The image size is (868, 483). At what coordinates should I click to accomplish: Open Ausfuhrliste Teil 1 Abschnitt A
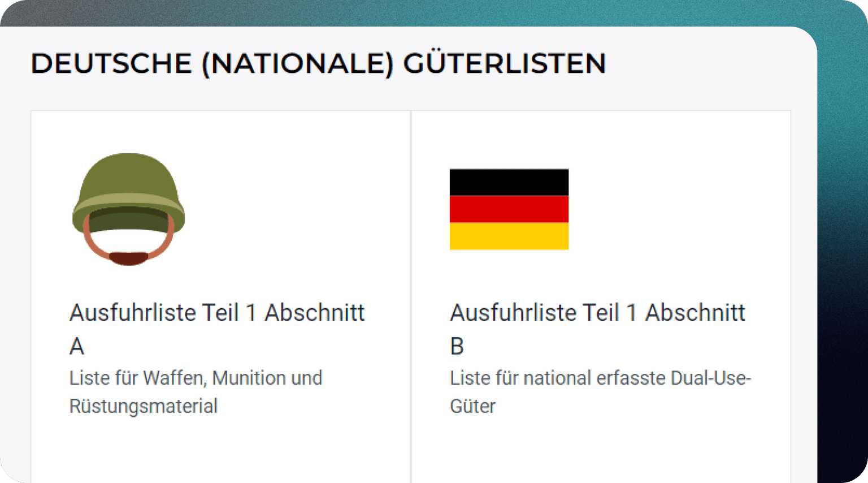click(217, 328)
